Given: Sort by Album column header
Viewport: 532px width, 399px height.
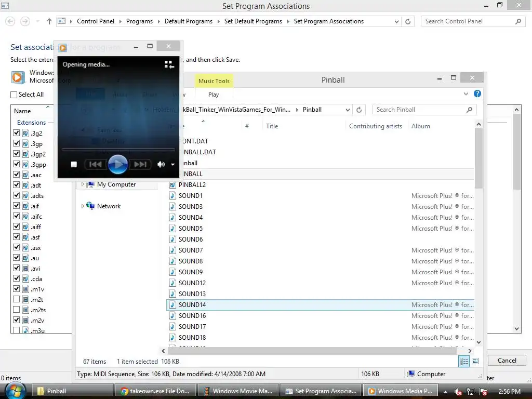Looking at the screenshot, I should 420,126.
